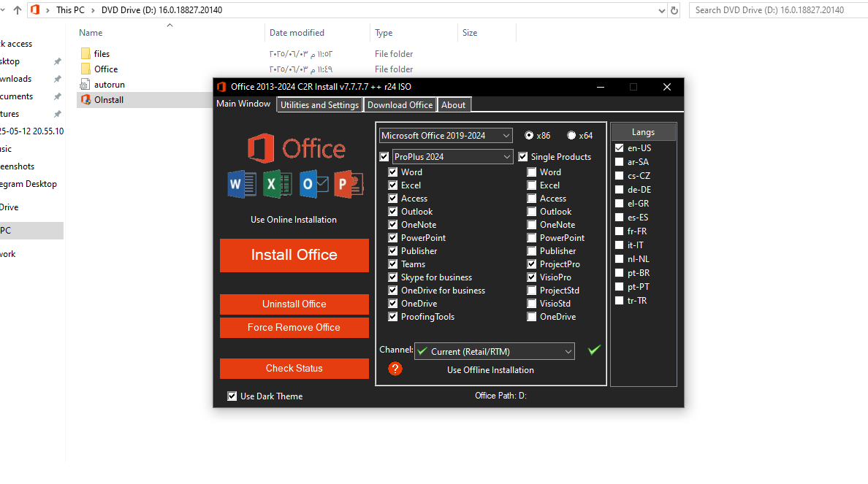Uncheck the Single Products checkbox
The height and width of the screenshot is (484, 868).
[x=522, y=157]
